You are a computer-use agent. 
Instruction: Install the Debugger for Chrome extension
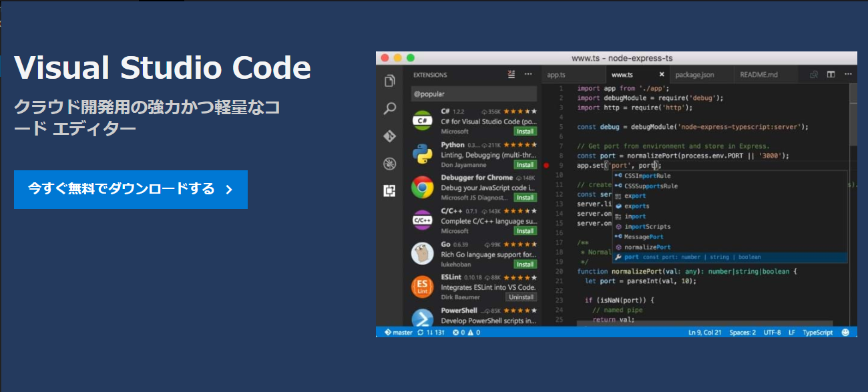click(x=525, y=198)
